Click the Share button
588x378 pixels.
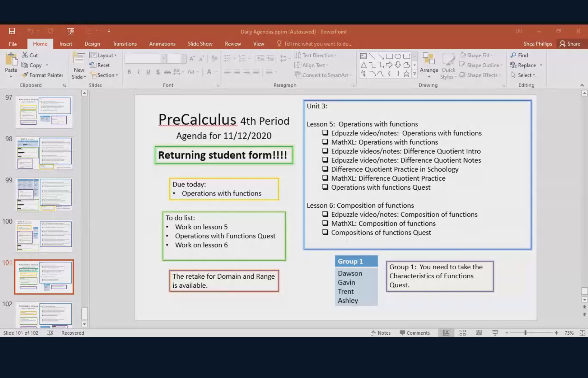[x=570, y=44]
